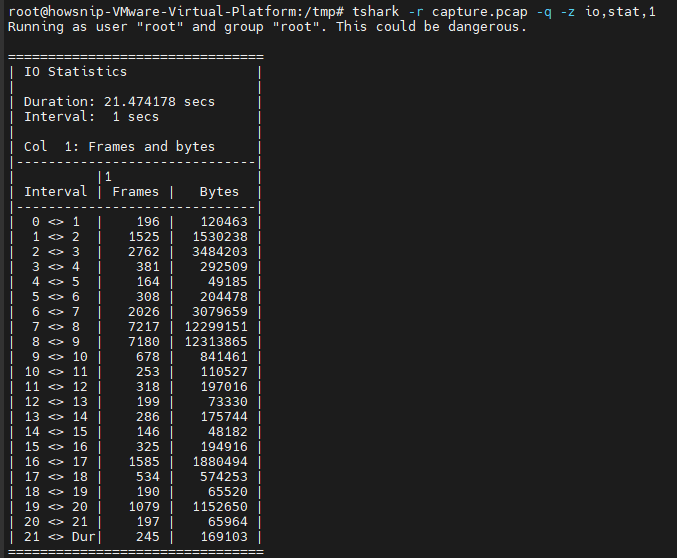Click frames value 286
The width and height of the screenshot is (677, 558).
[x=148, y=417]
